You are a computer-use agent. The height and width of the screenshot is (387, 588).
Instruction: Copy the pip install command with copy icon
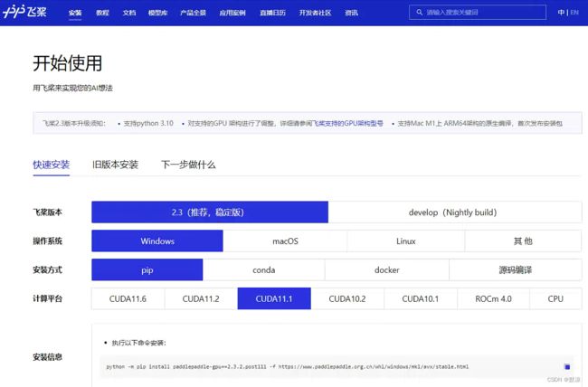567,367
